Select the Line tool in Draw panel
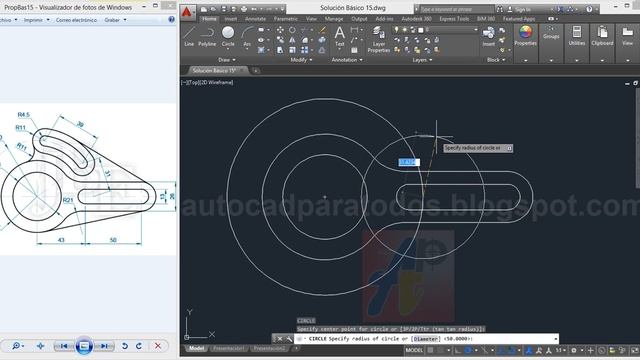 (x=189, y=36)
